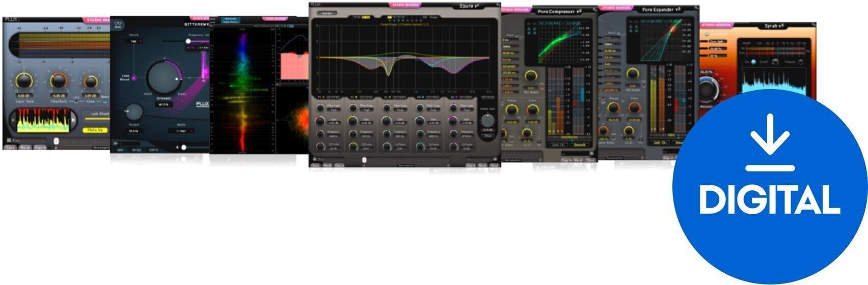Click the Link Ch. button in Pure Compressor
Screen dimensions: 868x285
tap(559, 145)
